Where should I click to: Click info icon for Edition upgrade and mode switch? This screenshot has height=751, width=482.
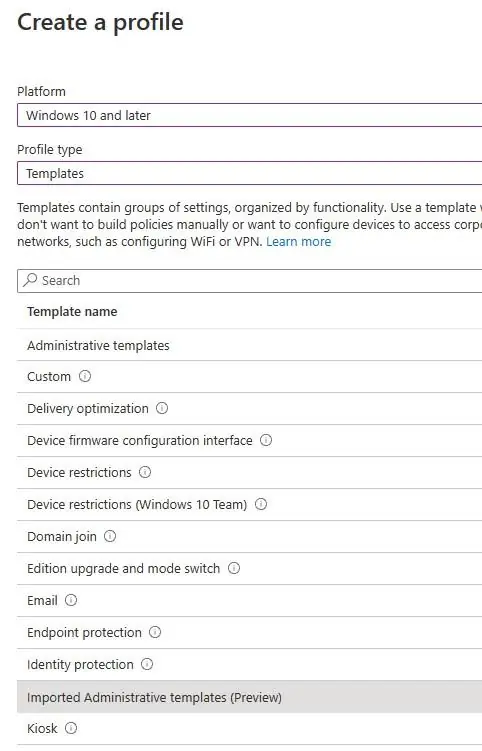[x=234, y=569]
